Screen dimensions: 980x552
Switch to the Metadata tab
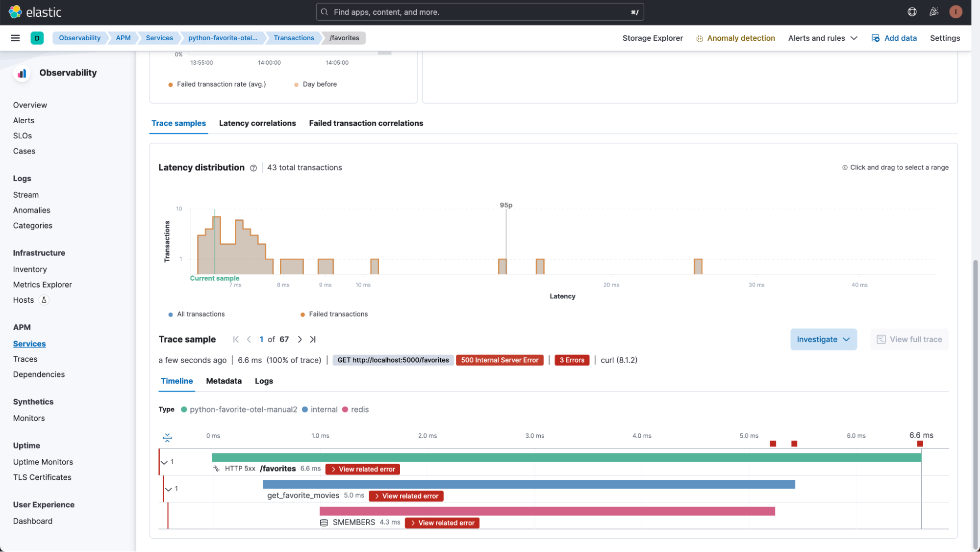pos(224,381)
